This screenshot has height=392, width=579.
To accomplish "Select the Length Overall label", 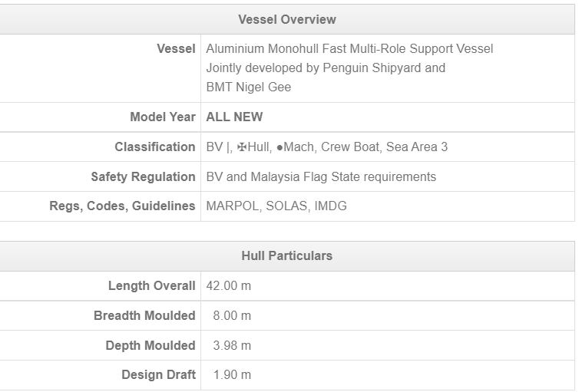I will [152, 285].
